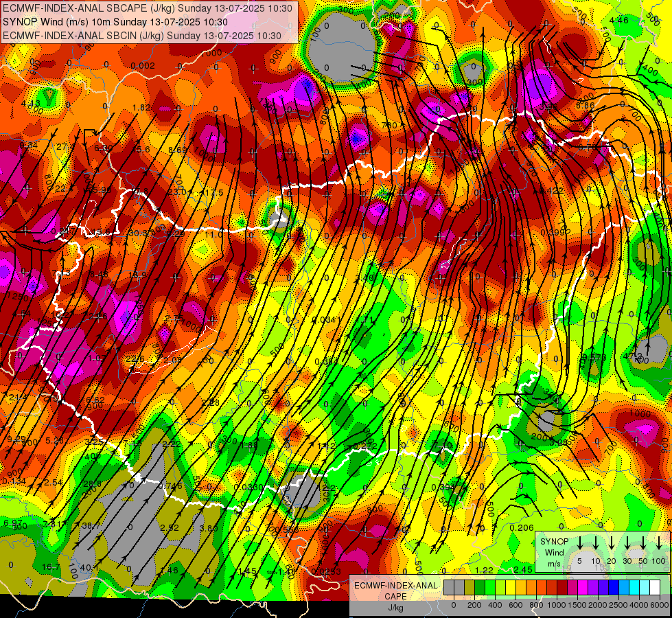Viewport: 672px width, 618px height.
Task: Click the 40.1 value on the map
Action: [89, 567]
